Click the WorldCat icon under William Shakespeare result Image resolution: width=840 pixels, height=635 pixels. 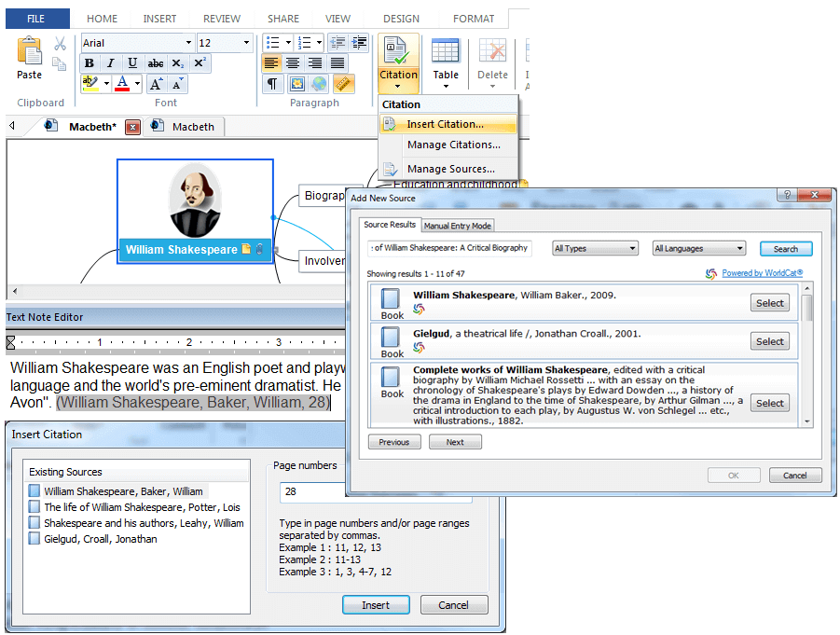[x=419, y=309]
